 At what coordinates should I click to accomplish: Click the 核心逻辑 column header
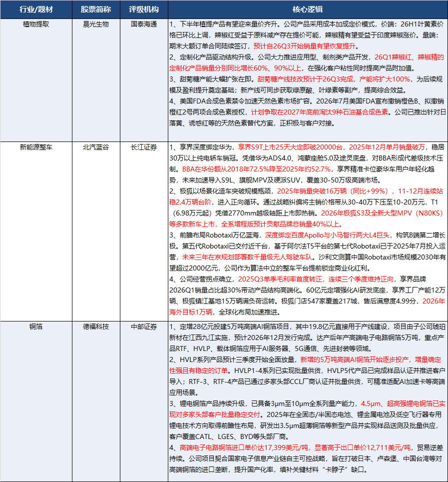308,9
